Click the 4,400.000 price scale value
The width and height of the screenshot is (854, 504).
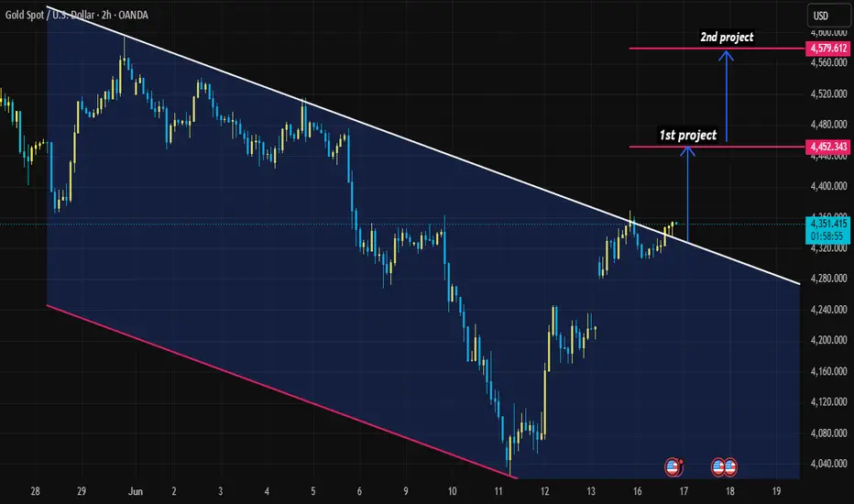pyautogui.click(x=828, y=186)
